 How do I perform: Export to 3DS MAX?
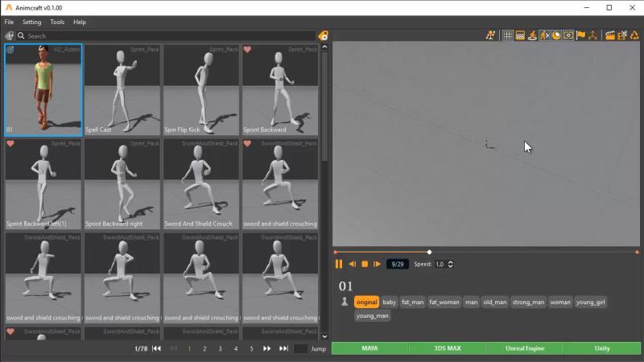tap(448, 348)
